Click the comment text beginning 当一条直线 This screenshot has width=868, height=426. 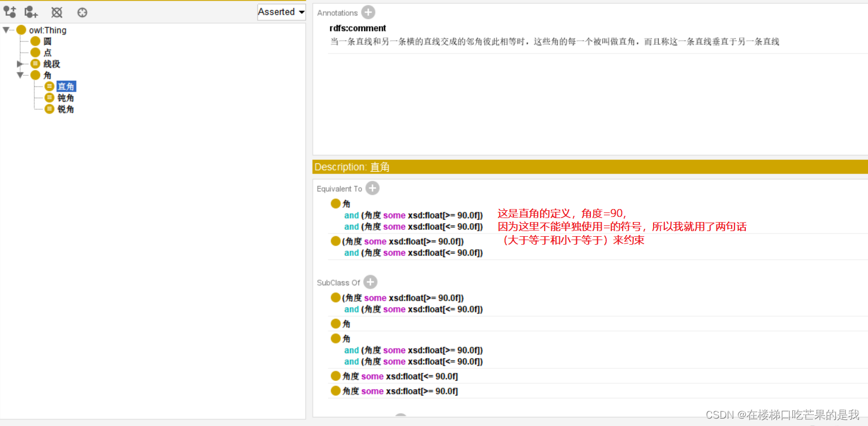(555, 41)
